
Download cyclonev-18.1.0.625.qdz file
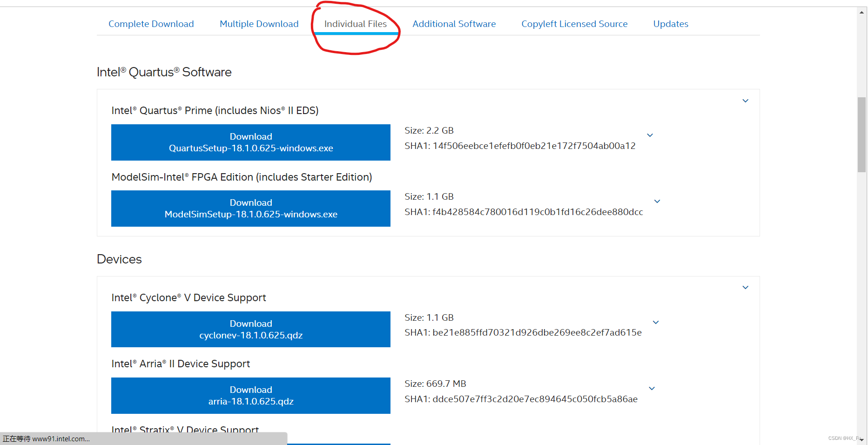click(251, 329)
